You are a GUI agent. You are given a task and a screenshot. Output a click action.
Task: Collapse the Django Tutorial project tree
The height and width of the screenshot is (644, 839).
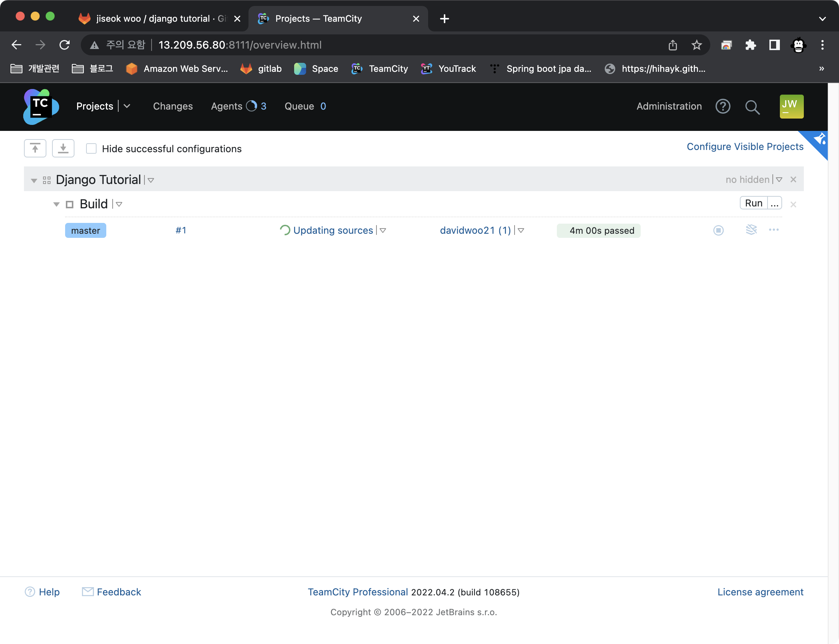[34, 180]
